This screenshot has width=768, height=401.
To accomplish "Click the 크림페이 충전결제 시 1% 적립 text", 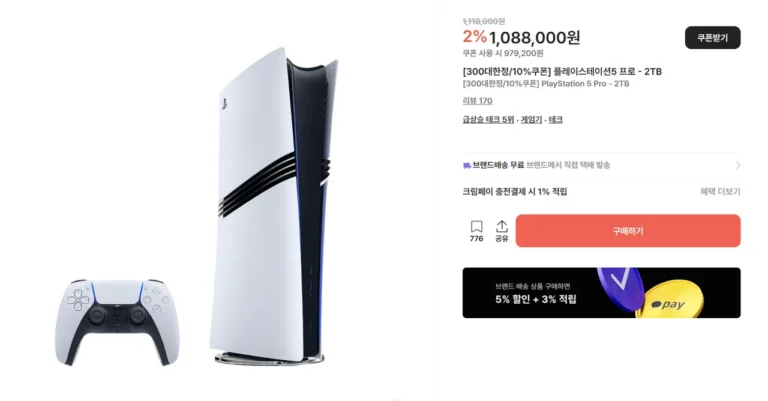I will tap(515, 191).
